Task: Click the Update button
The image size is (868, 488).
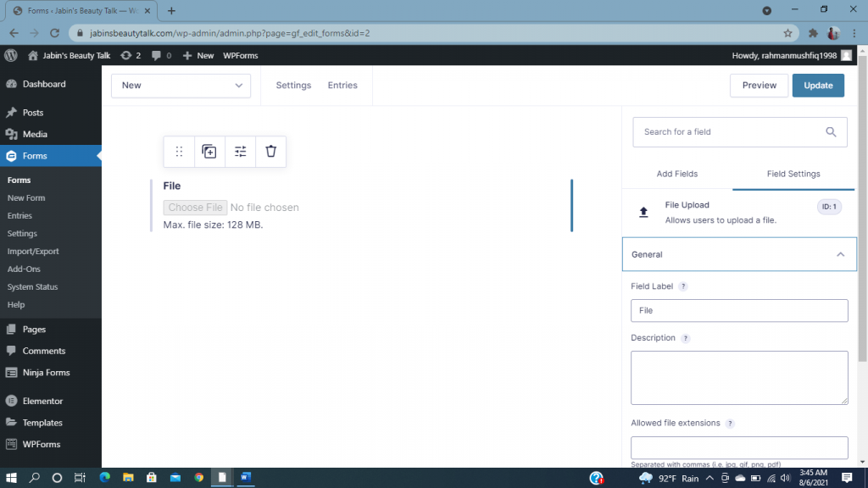Action: pyautogui.click(x=818, y=86)
